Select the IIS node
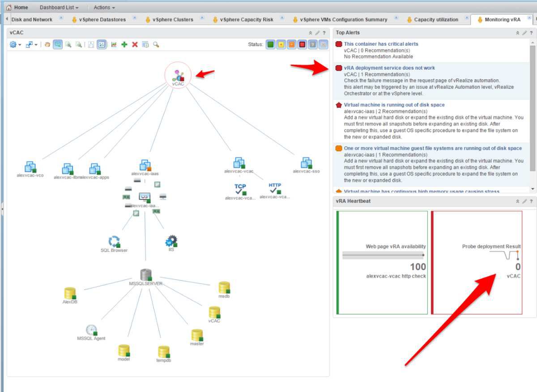Image resolution: width=537 pixels, height=392 pixels. coord(171,243)
